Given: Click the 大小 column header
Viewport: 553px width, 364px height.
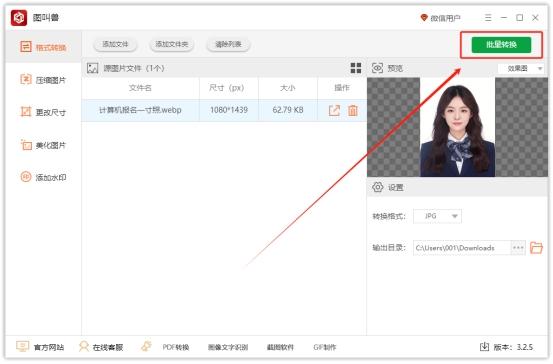Looking at the screenshot, I should (288, 88).
